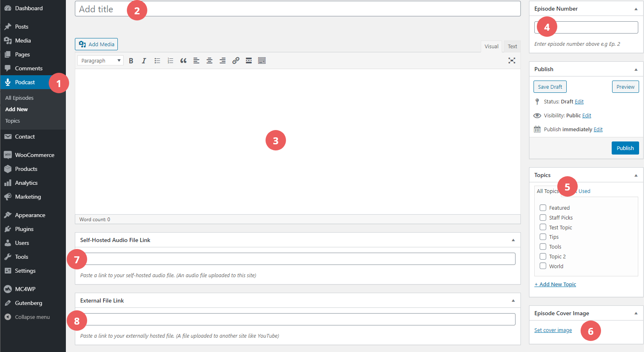Switch to the Text editor tab
The width and height of the screenshot is (644, 352).
(512, 47)
